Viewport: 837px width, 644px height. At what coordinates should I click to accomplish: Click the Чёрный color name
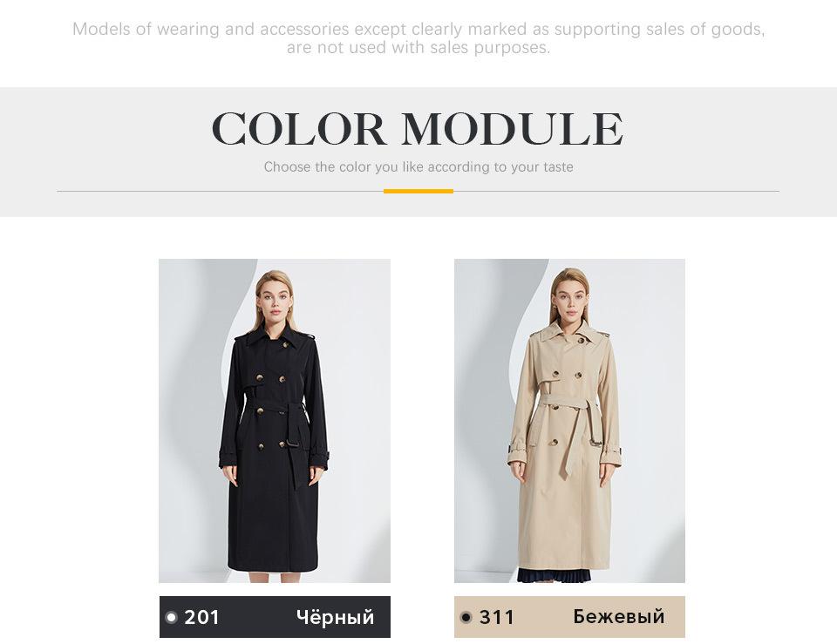pyautogui.click(x=335, y=618)
